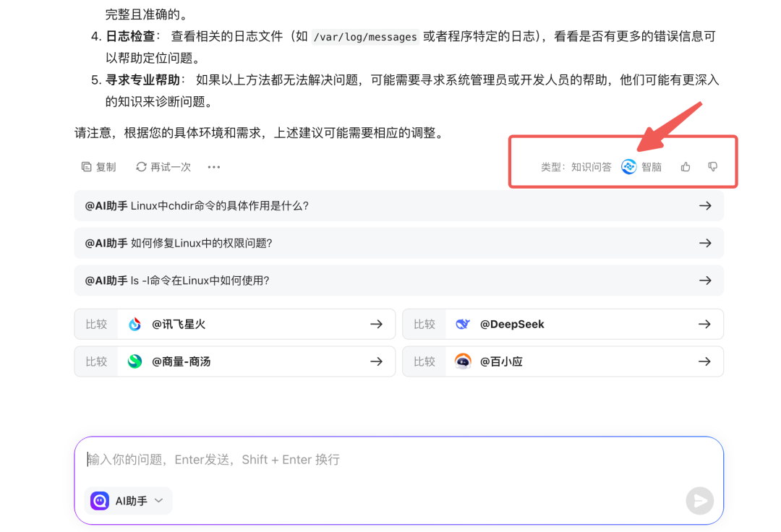The image size is (781, 532).
Task: Click the 百小应 model icon
Action: point(464,361)
